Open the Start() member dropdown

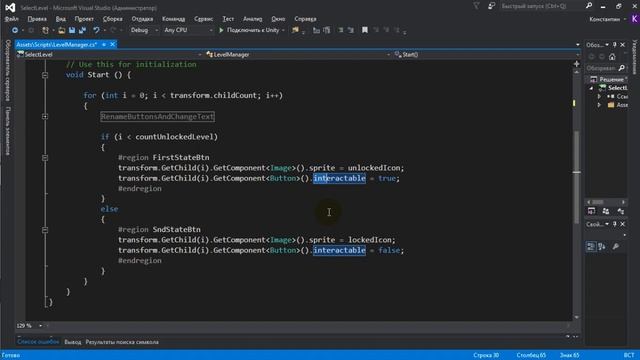[x=578, y=55]
